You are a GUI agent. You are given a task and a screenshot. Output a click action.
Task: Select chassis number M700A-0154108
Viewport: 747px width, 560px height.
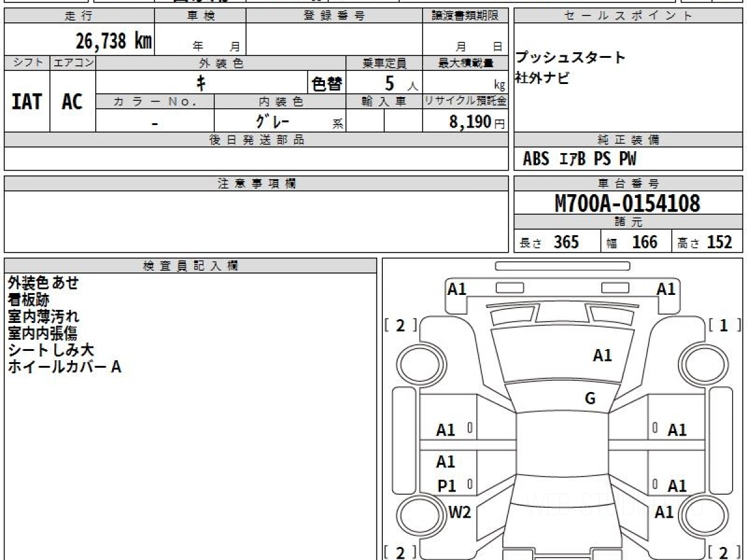click(627, 203)
